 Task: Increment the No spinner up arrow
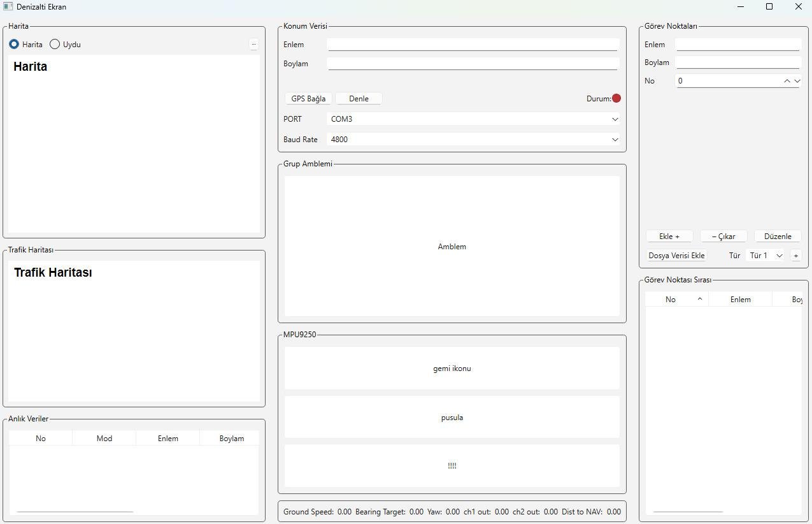click(787, 81)
